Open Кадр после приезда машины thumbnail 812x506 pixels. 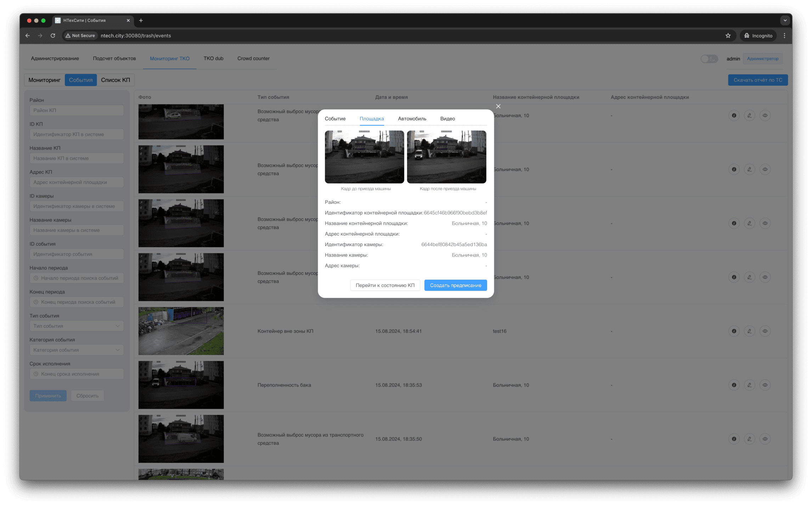pos(446,157)
